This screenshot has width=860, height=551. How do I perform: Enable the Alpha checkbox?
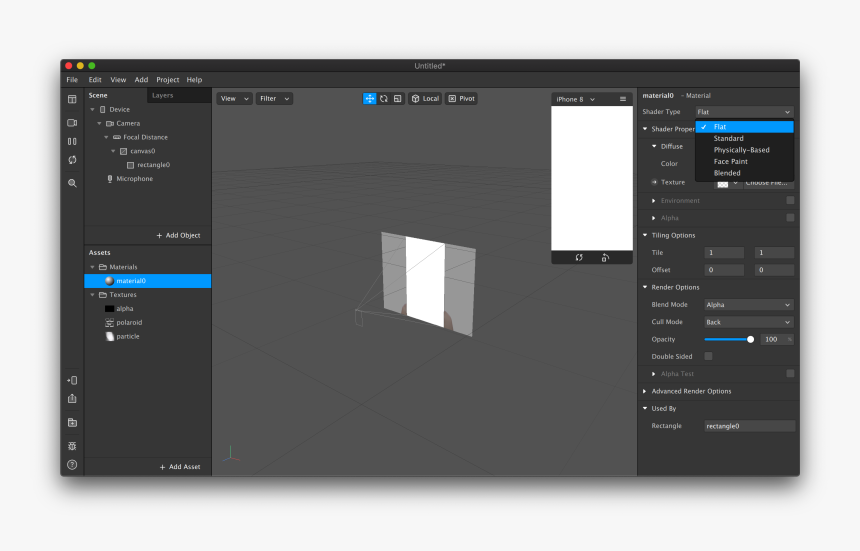(790, 218)
